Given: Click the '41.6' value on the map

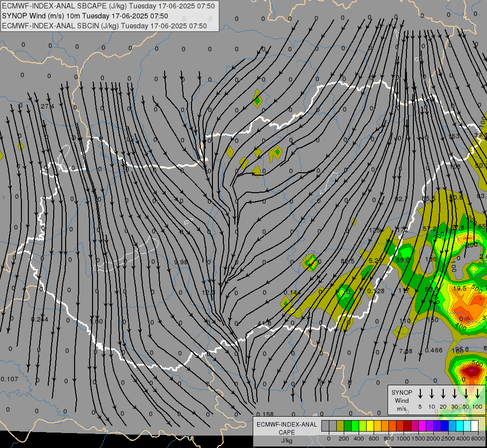Looking at the screenshot, I should pyautogui.click(x=264, y=324).
